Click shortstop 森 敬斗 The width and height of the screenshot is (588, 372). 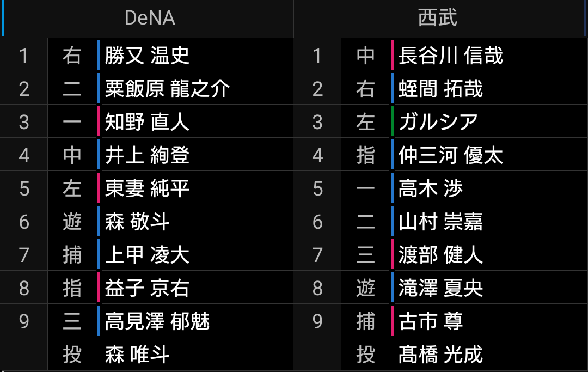[x=137, y=222]
